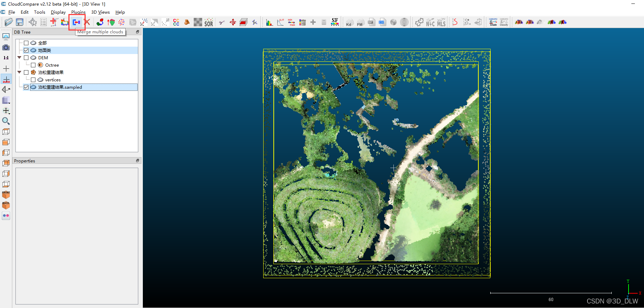Image resolution: width=644 pixels, height=308 pixels.
Task: Select the Octree tree item
Action: [52, 65]
